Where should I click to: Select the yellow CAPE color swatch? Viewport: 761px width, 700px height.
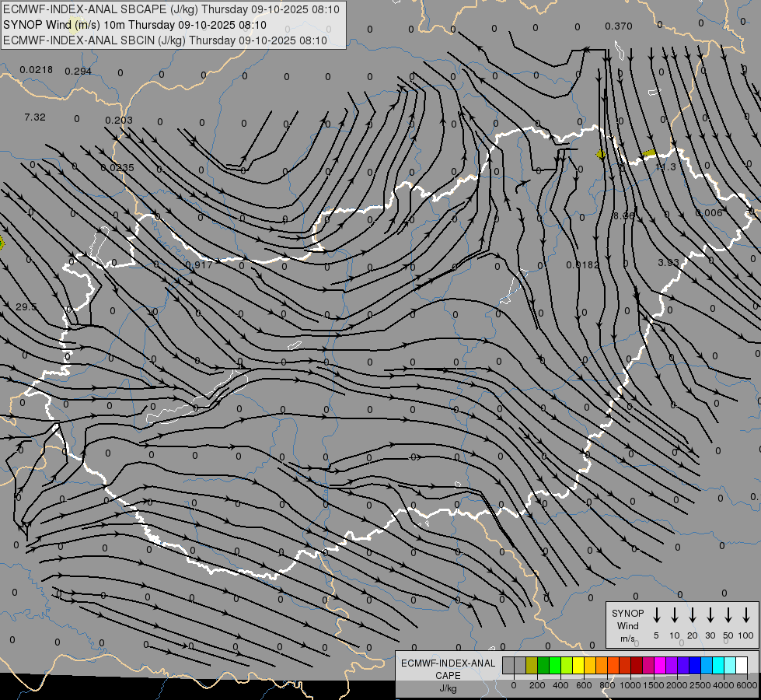click(578, 665)
